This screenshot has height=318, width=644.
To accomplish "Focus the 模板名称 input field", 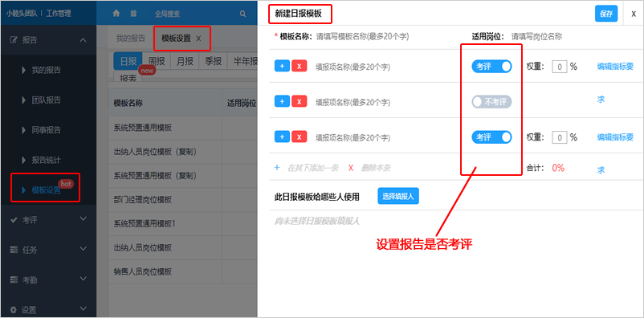I will [x=363, y=37].
